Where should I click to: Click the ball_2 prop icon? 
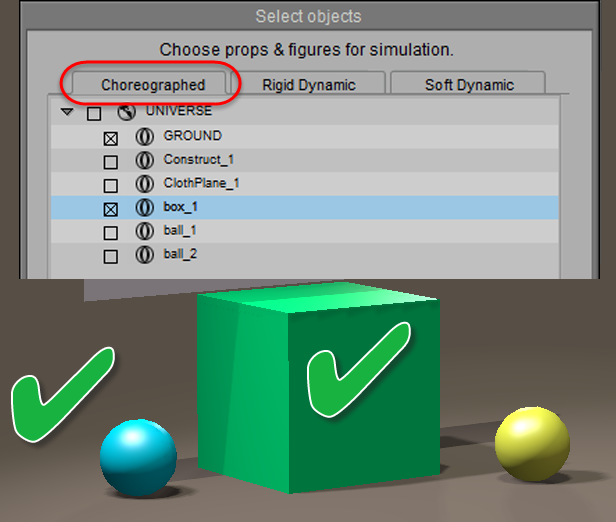coord(145,255)
